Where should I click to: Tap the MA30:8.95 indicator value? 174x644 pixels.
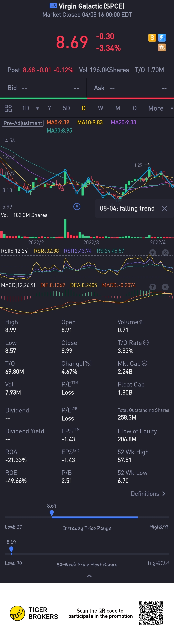[59, 130]
